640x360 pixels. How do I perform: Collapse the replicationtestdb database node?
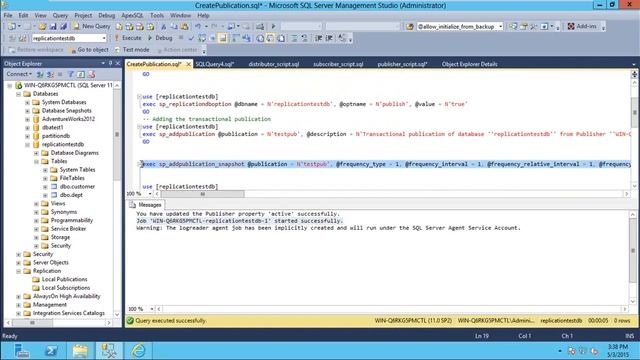(x=27, y=144)
